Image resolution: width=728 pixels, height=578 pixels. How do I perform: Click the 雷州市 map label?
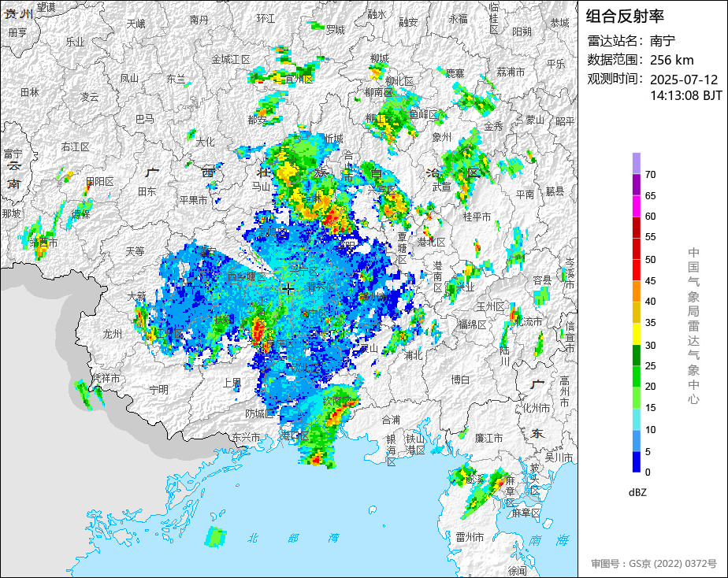[x=470, y=537]
